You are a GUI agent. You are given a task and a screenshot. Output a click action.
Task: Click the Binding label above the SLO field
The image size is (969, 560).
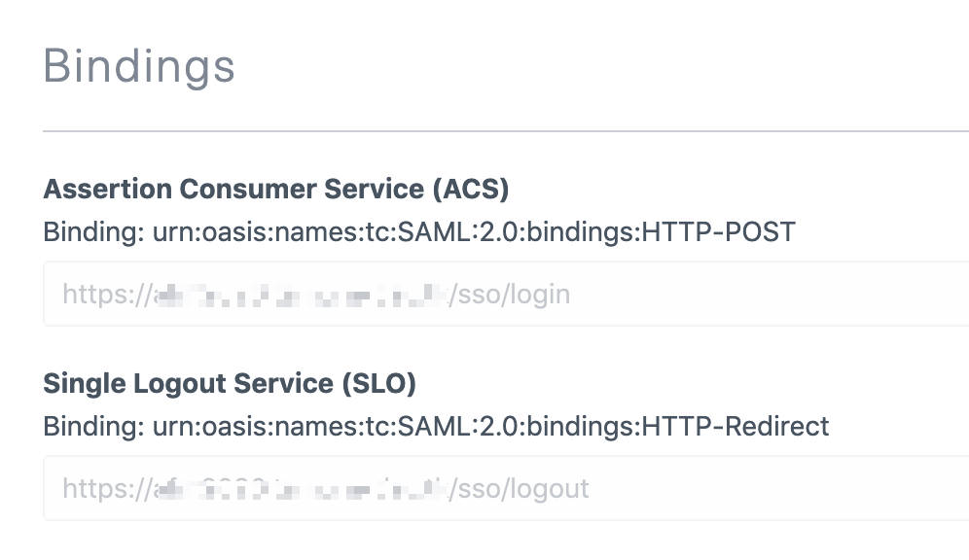point(92,426)
